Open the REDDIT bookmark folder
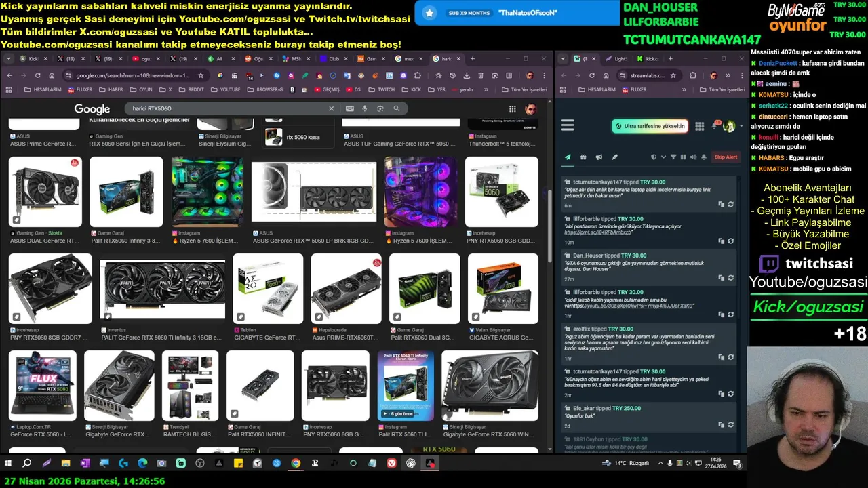The image size is (868, 488). pyautogui.click(x=191, y=89)
